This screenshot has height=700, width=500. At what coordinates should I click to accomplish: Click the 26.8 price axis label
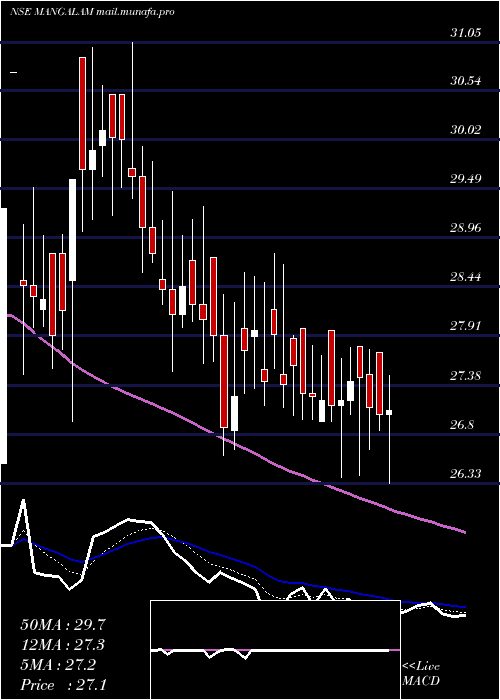(x=462, y=425)
